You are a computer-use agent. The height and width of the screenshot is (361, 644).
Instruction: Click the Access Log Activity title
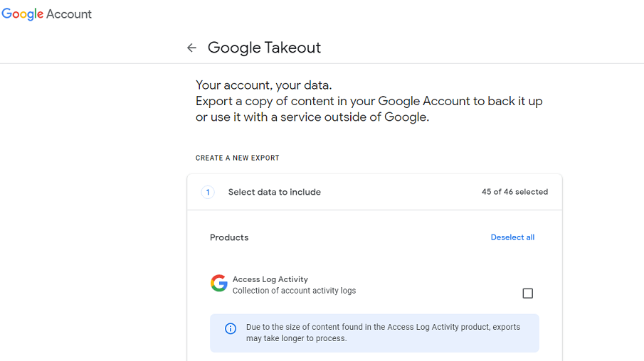point(270,279)
